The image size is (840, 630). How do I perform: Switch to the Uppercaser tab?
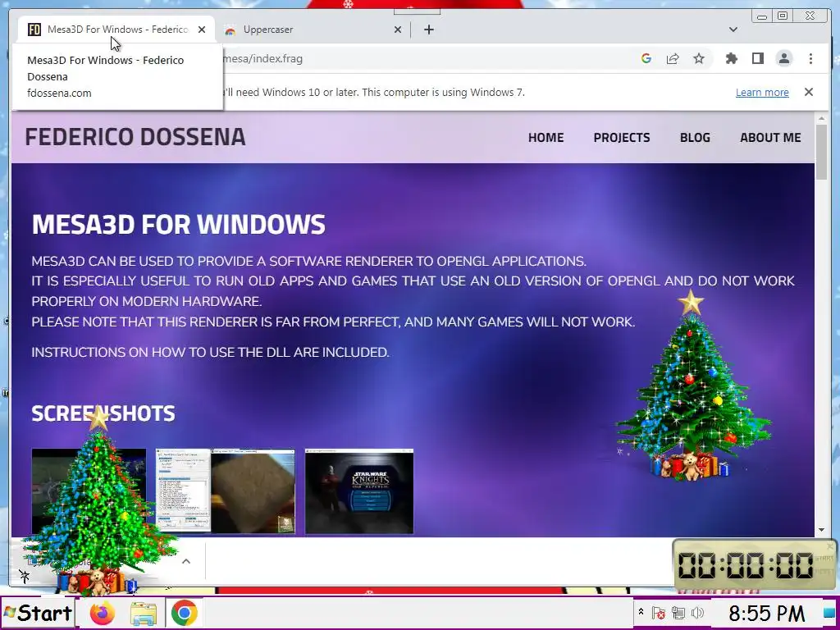click(x=311, y=30)
